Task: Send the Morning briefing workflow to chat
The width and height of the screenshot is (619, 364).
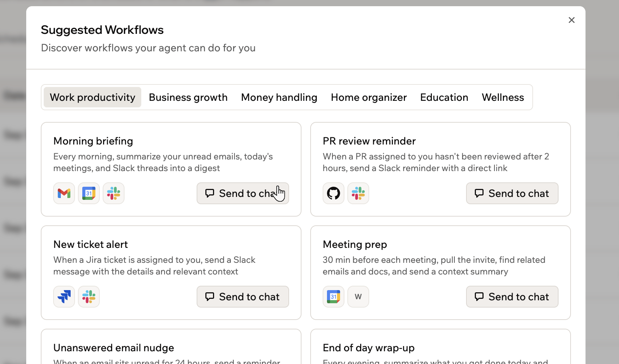Action: click(x=243, y=193)
